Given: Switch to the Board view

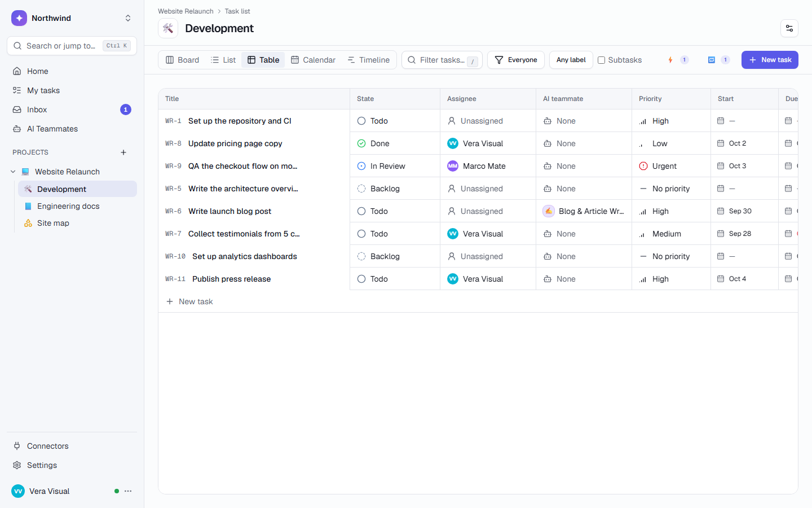Looking at the screenshot, I should tap(182, 60).
